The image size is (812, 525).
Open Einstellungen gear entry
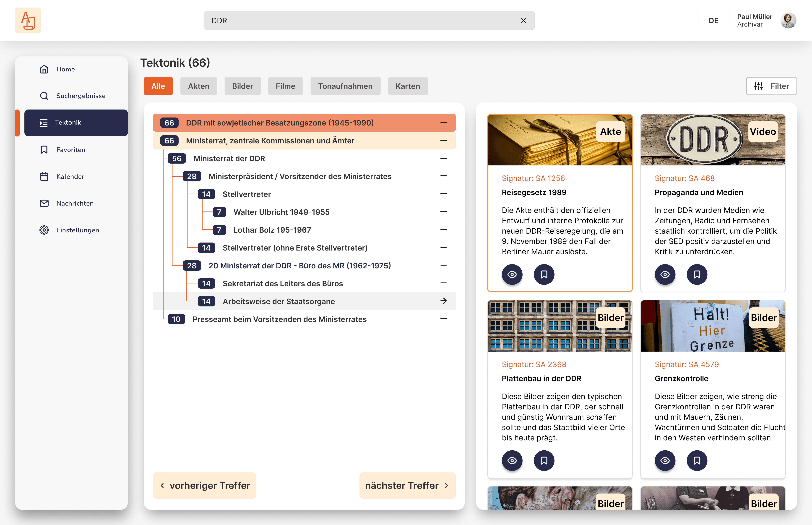click(77, 230)
